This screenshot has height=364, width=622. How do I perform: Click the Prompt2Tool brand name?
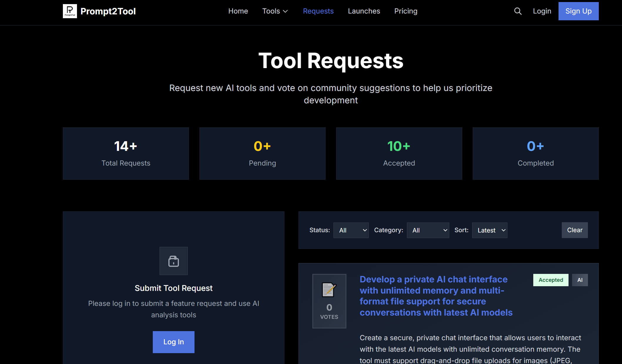click(108, 11)
